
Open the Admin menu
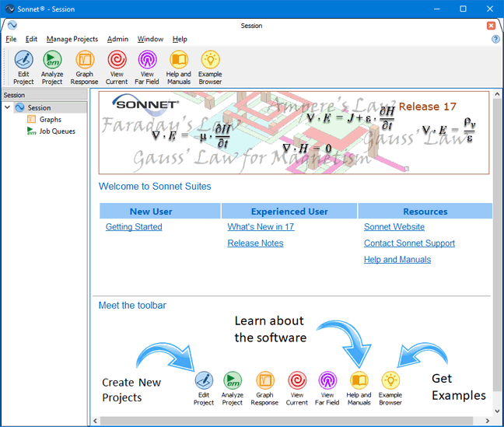tap(117, 39)
